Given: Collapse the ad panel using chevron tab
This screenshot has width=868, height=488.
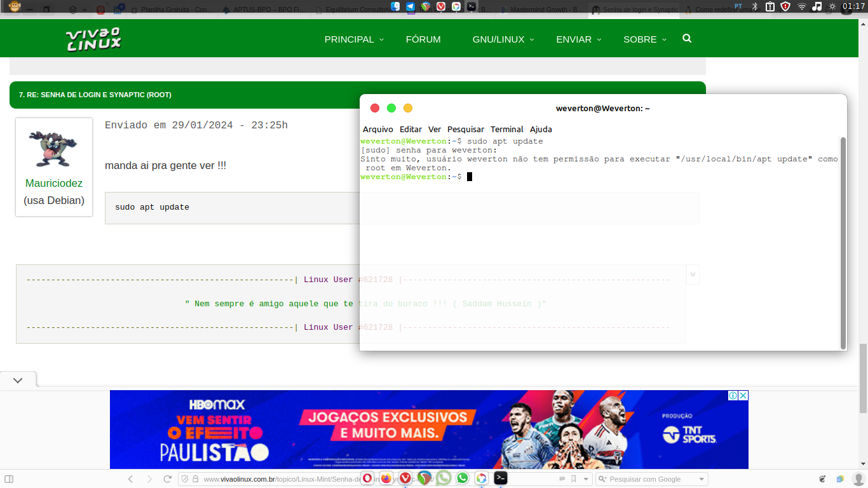Looking at the screenshot, I should [18, 380].
